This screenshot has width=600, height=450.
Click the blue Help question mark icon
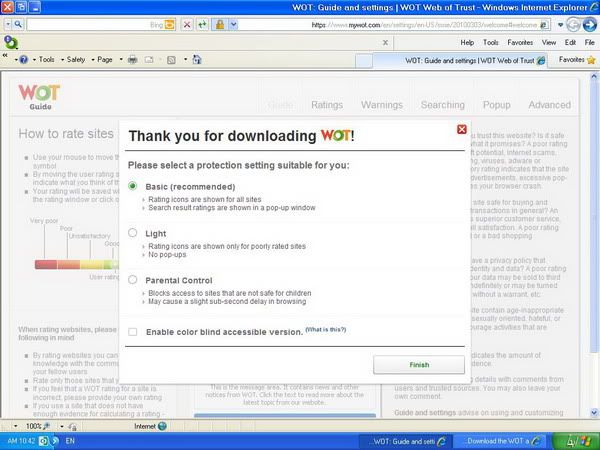pos(23,60)
